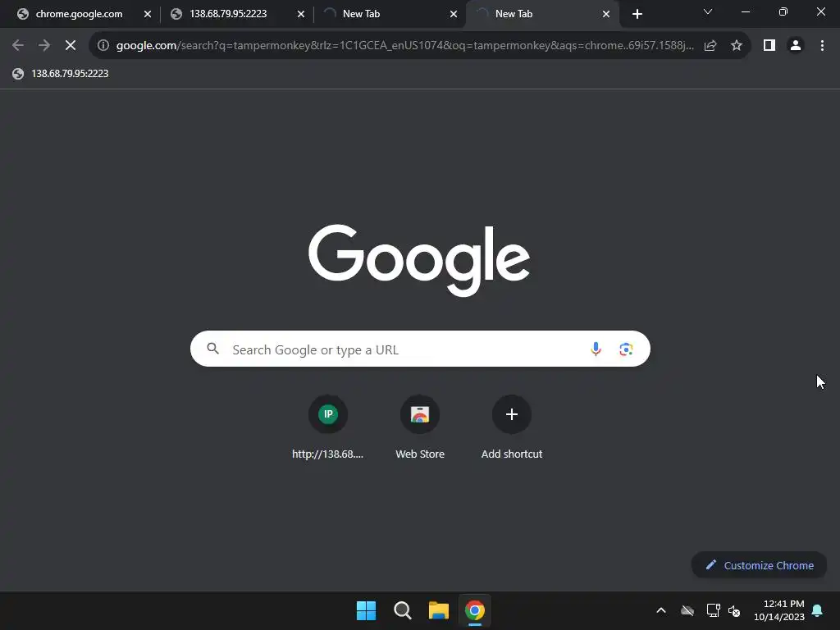Open File Explorer from the taskbar

438,610
